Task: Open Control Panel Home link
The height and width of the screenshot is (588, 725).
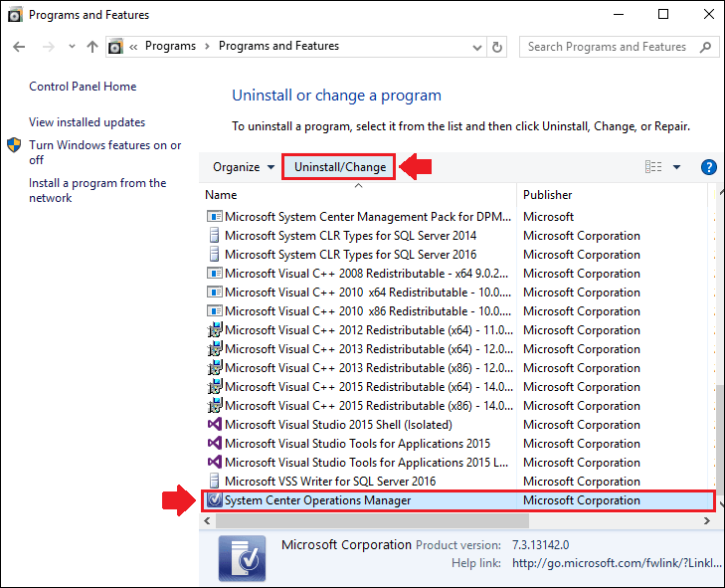Action: pyautogui.click(x=83, y=87)
